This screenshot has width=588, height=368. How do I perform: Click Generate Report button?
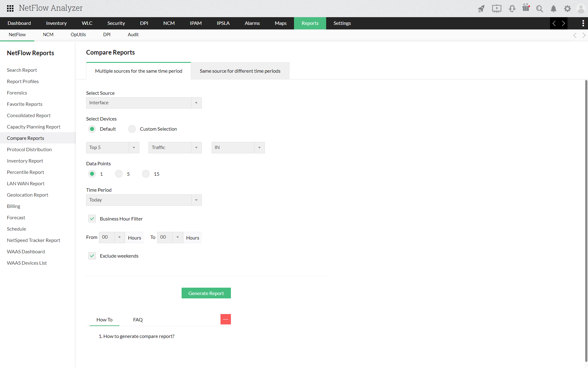pos(206,293)
